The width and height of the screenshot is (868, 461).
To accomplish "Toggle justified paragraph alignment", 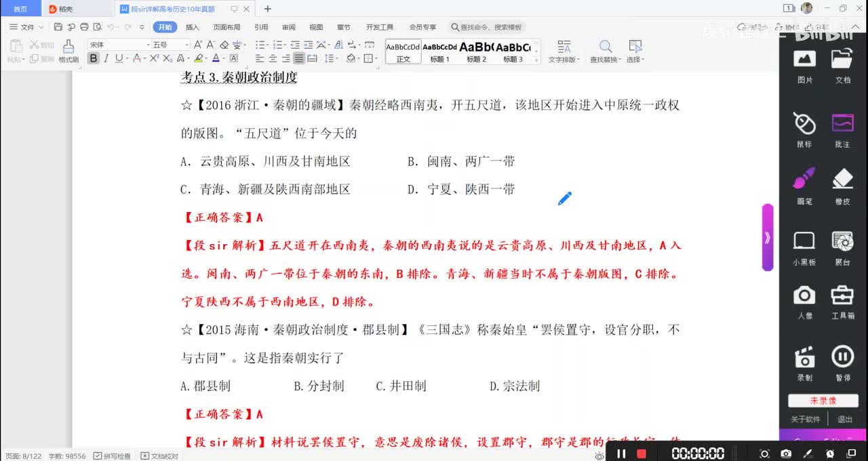I will (x=299, y=58).
